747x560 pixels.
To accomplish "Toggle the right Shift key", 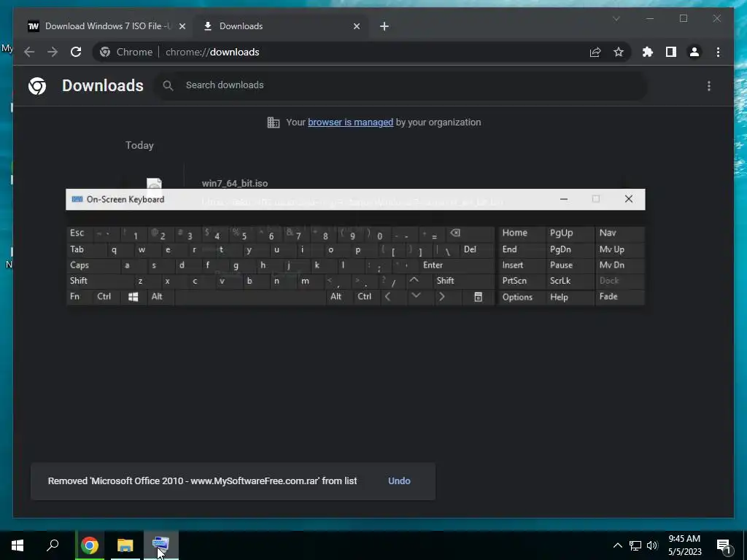I will (x=463, y=281).
